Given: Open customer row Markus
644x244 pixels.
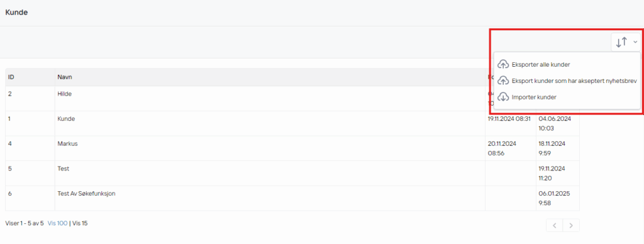Looking at the screenshot, I should [292, 148].
